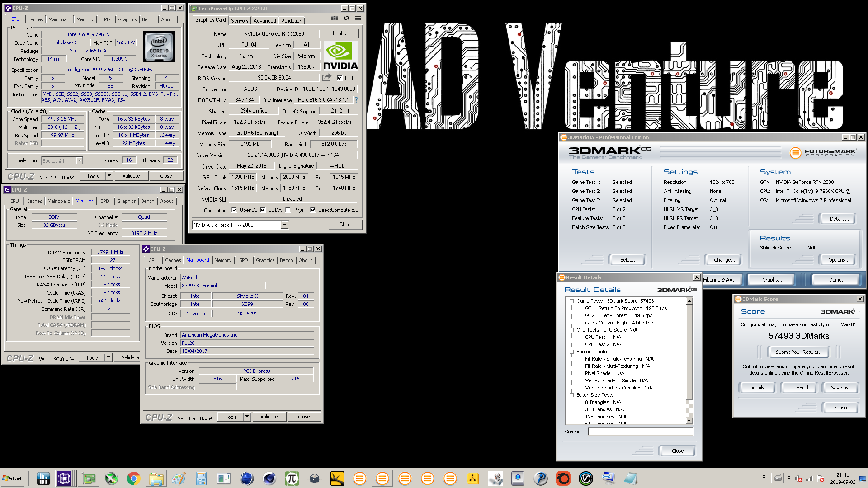This screenshot has height=488, width=868.
Task: Open Windows Explorer folder icon in taskbar
Action: (x=156, y=478)
